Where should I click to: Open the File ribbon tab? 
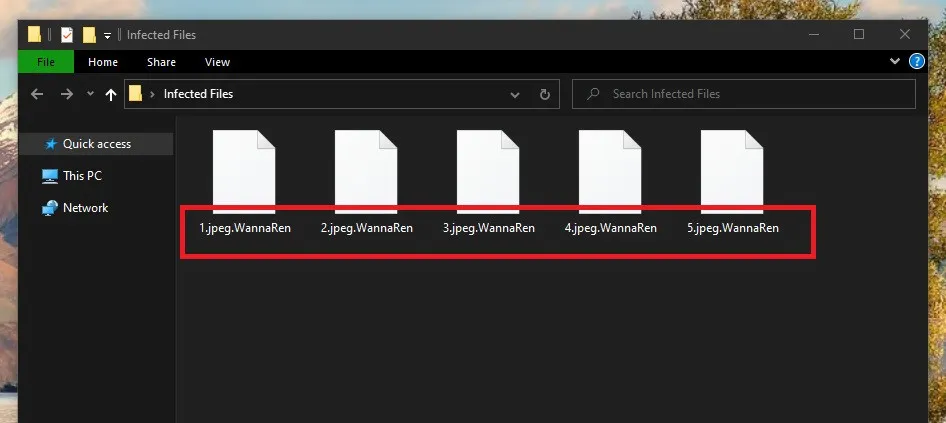(46, 62)
